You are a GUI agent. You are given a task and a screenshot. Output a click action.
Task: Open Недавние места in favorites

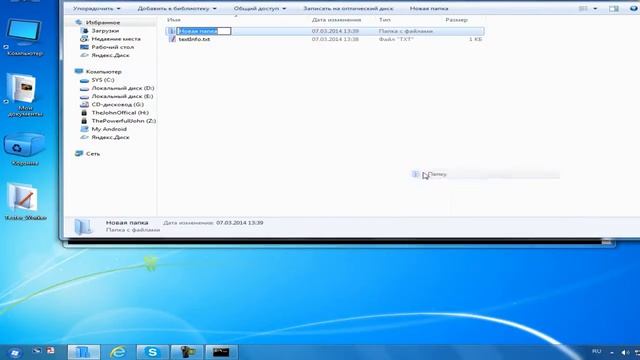point(116,39)
